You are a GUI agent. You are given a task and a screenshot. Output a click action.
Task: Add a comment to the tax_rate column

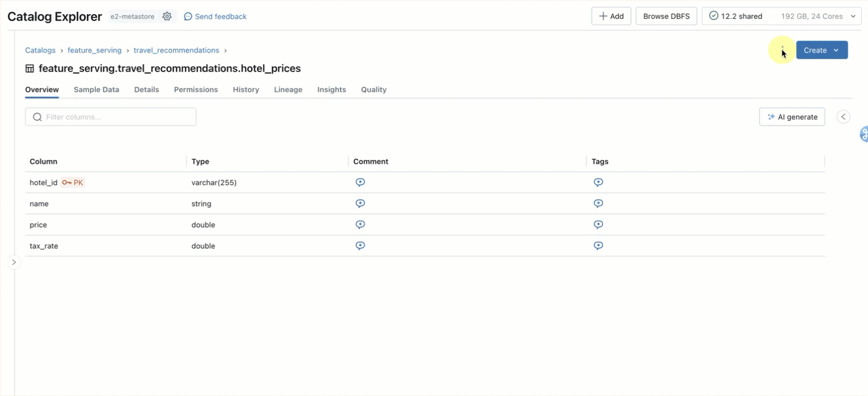click(360, 245)
